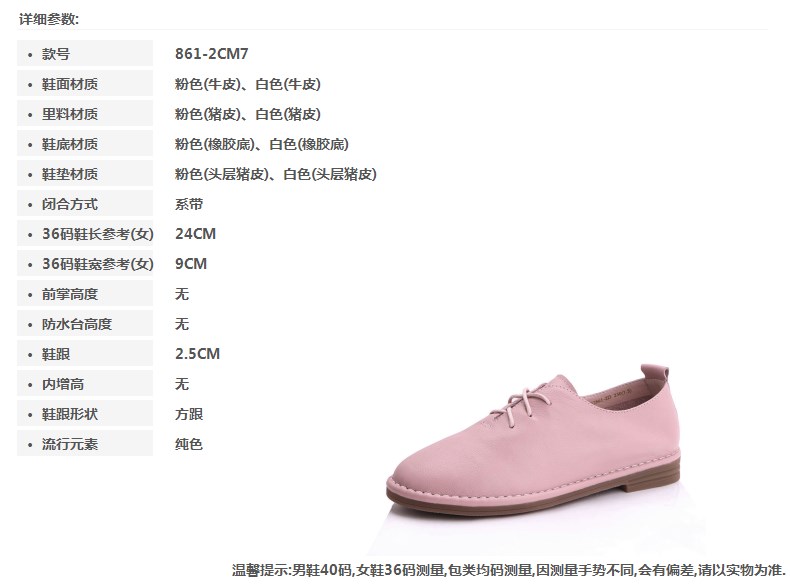Screen dimensions: 790x587
Task: Click the model number 861-2CM7
Action: coord(212,53)
